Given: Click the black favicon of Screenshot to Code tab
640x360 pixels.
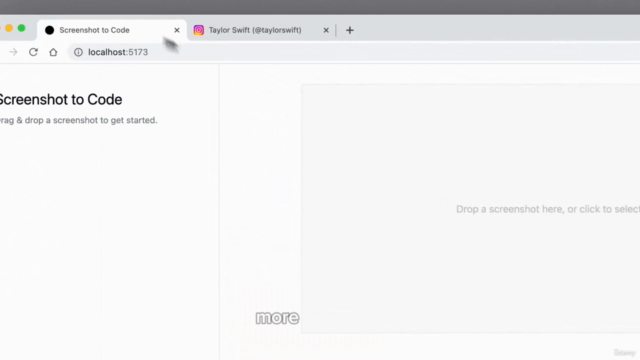Looking at the screenshot, I should 49,30.
